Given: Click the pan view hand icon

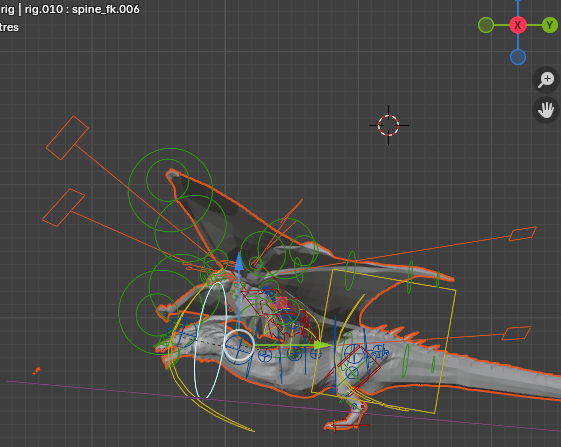Looking at the screenshot, I should point(546,110).
